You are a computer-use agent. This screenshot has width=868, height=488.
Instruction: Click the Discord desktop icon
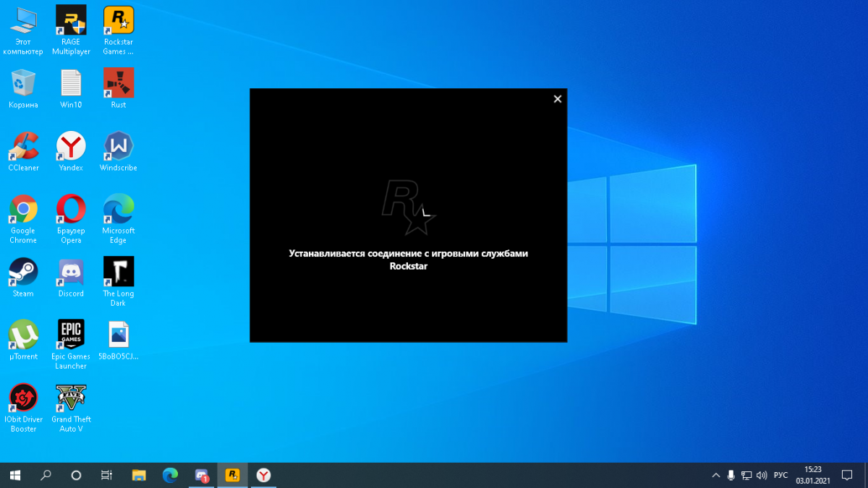point(71,273)
